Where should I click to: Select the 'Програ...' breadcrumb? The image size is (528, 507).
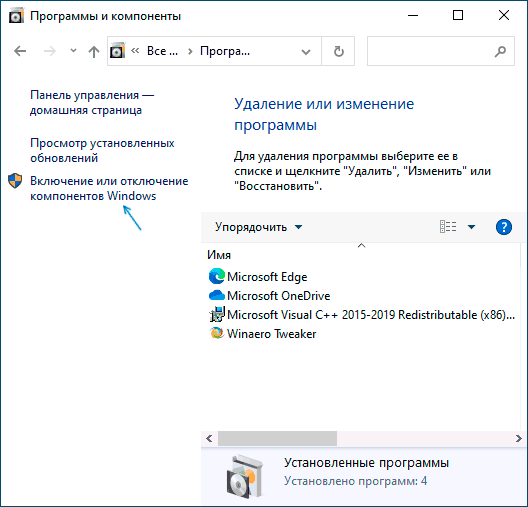click(225, 51)
